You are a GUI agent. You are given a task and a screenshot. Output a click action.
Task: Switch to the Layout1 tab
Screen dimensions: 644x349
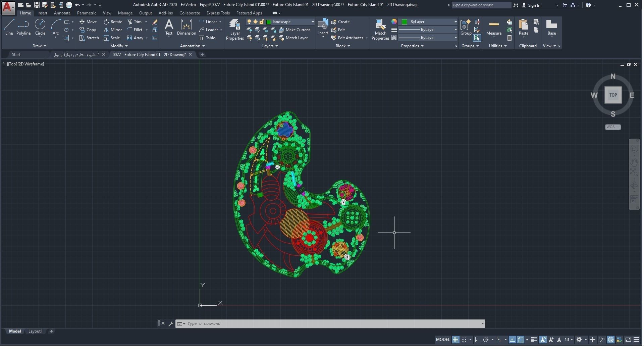[35, 331]
